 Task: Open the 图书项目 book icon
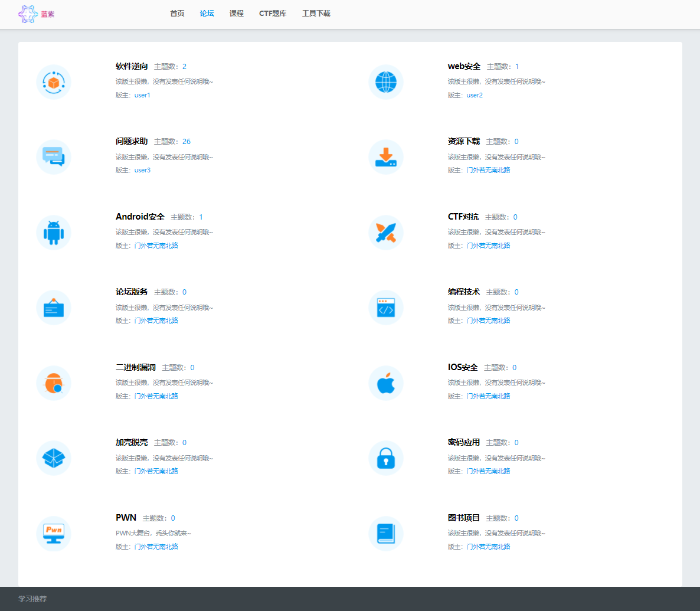click(x=385, y=534)
